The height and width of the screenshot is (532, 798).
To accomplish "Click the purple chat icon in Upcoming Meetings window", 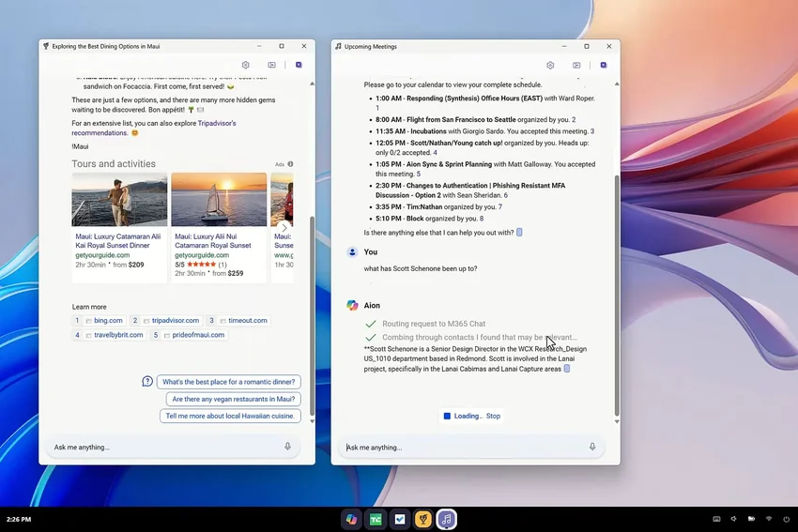I will (604, 65).
